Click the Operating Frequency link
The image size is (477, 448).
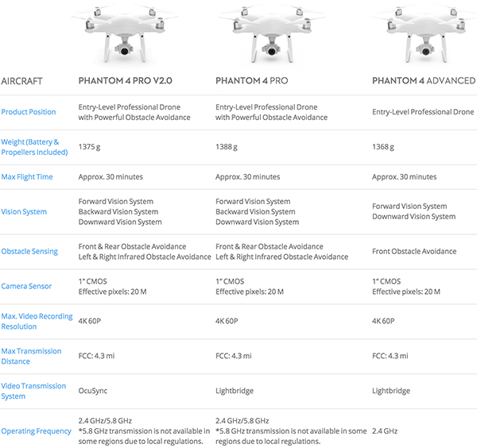[x=36, y=431]
